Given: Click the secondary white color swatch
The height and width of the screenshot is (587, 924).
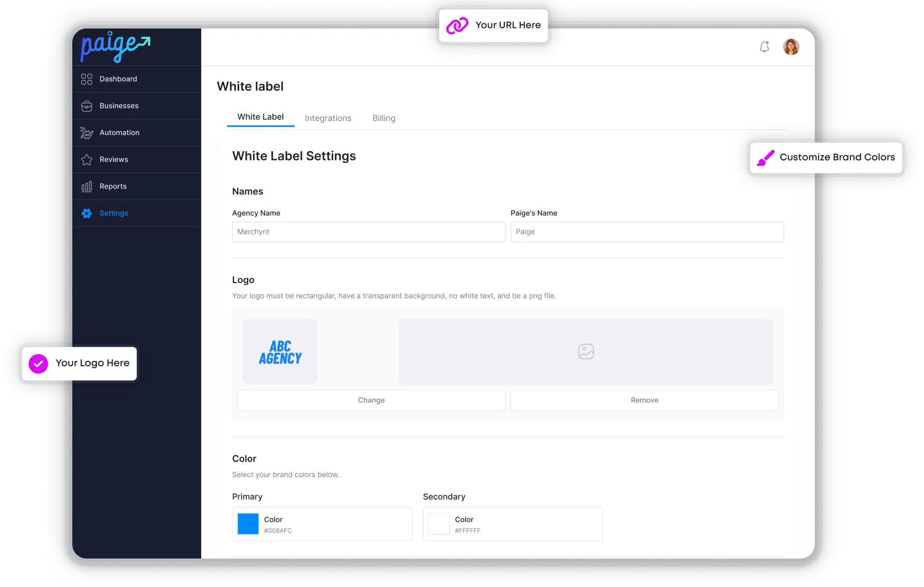Looking at the screenshot, I should pyautogui.click(x=439, y=524).
